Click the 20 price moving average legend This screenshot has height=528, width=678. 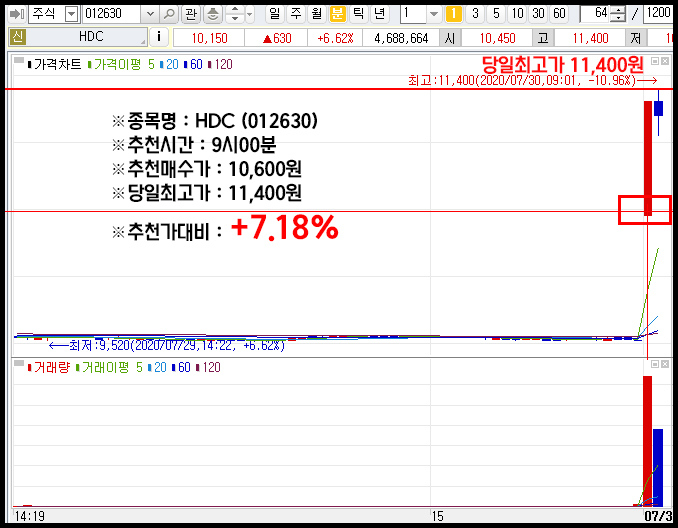(x=169, y=65)
